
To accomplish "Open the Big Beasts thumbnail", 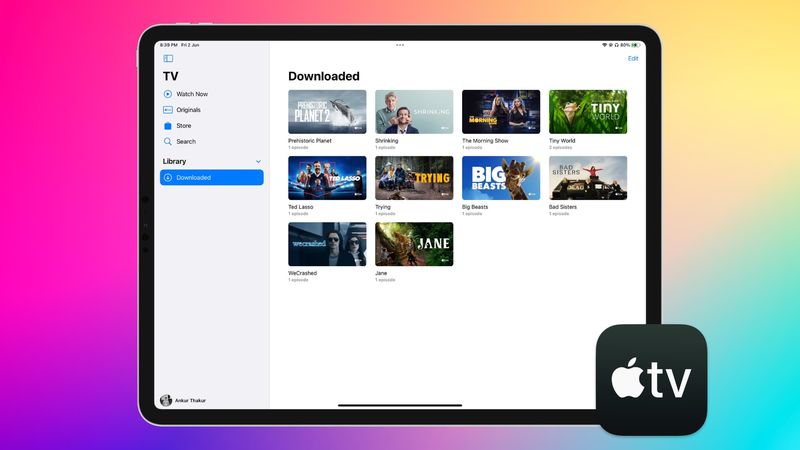I will (x=501, y=178).
